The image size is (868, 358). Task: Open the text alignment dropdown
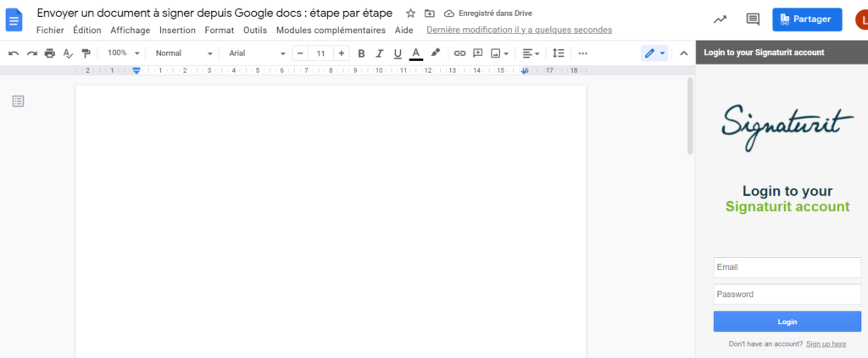(531, 53)
